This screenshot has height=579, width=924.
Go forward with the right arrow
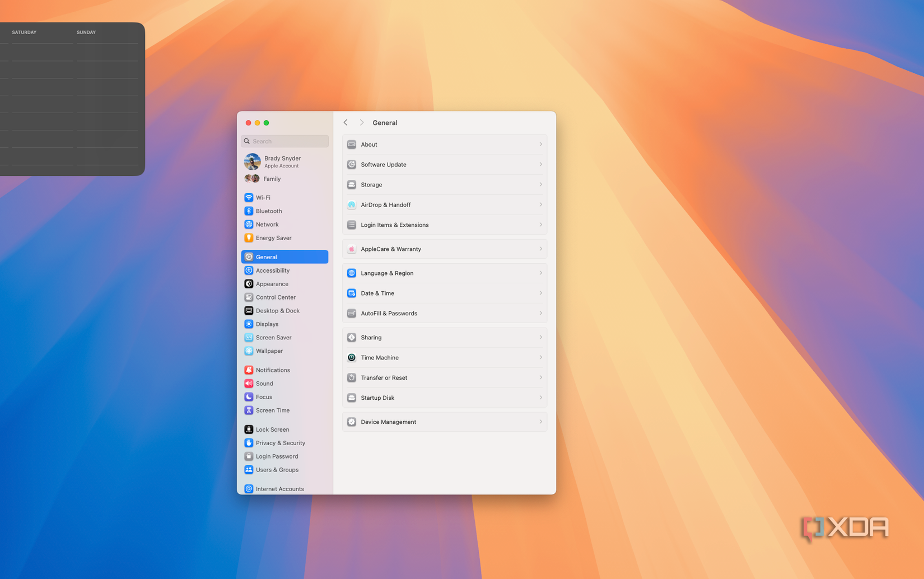[x=362, y=123]
